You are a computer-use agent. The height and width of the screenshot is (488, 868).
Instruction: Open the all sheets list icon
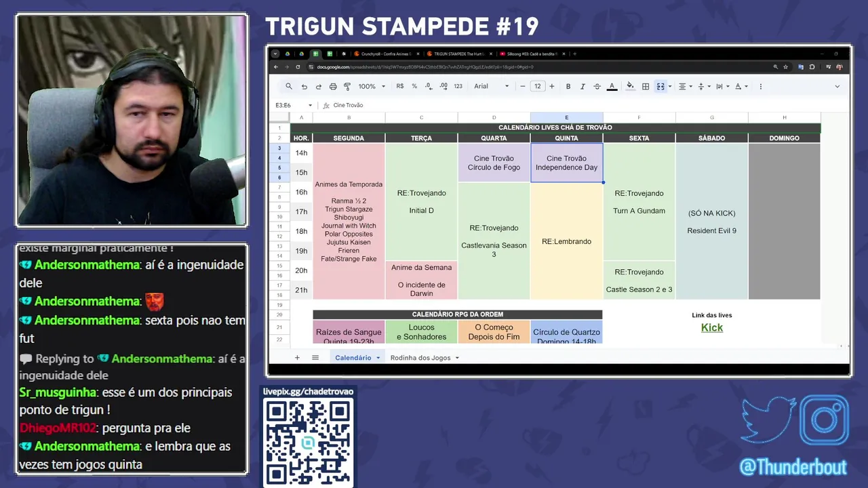[315, 357]
